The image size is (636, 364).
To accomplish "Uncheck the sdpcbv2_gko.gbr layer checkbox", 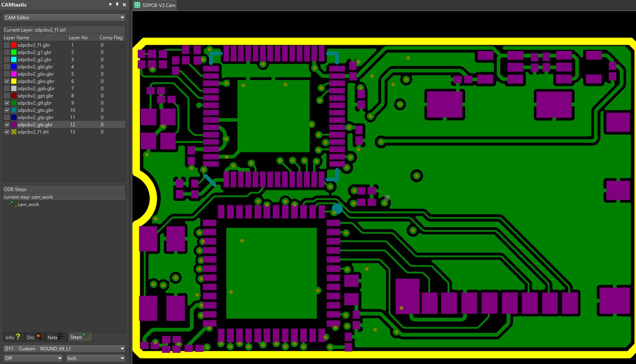I will pyautogui.click(x=7, y=81).
